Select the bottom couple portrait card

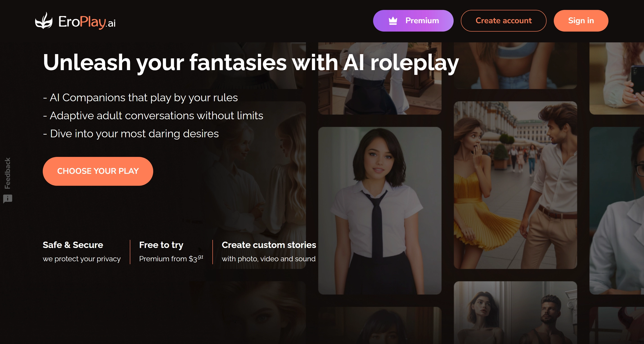click(515, 313)
